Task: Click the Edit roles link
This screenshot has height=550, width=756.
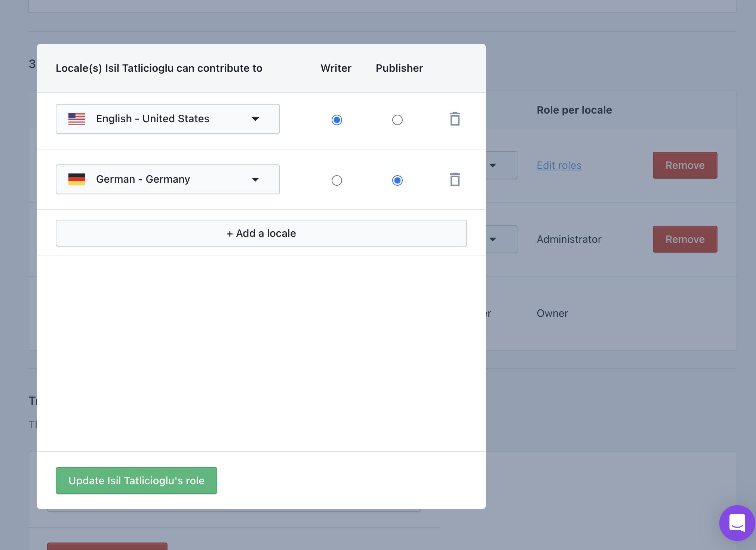Action: pyautogui.click(x=559, y=165)
